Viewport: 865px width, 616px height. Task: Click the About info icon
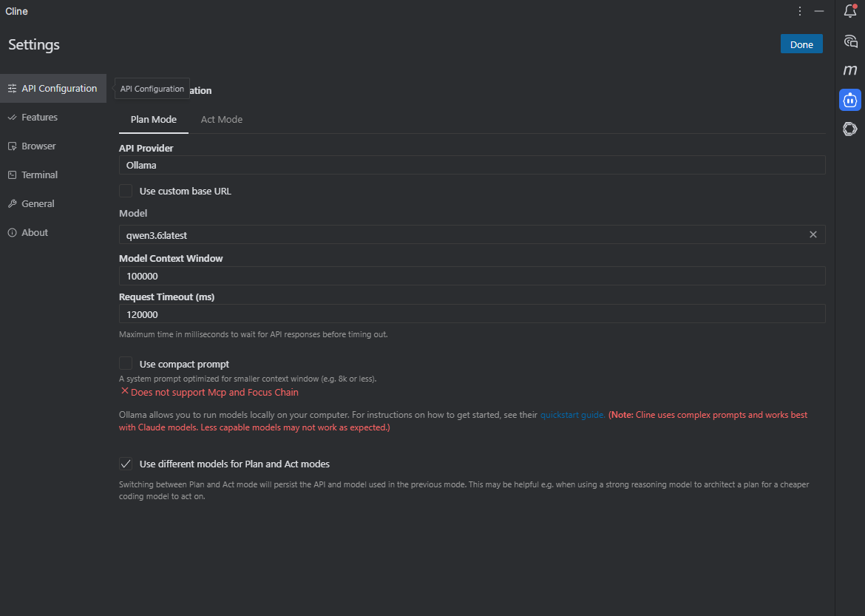12,232
